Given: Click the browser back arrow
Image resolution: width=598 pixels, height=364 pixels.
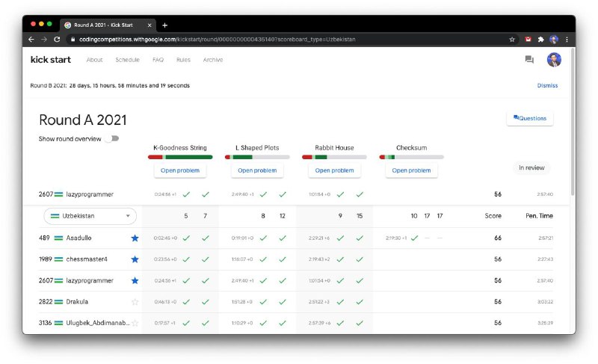Looking at the screenshot, I should coord(31,40).
